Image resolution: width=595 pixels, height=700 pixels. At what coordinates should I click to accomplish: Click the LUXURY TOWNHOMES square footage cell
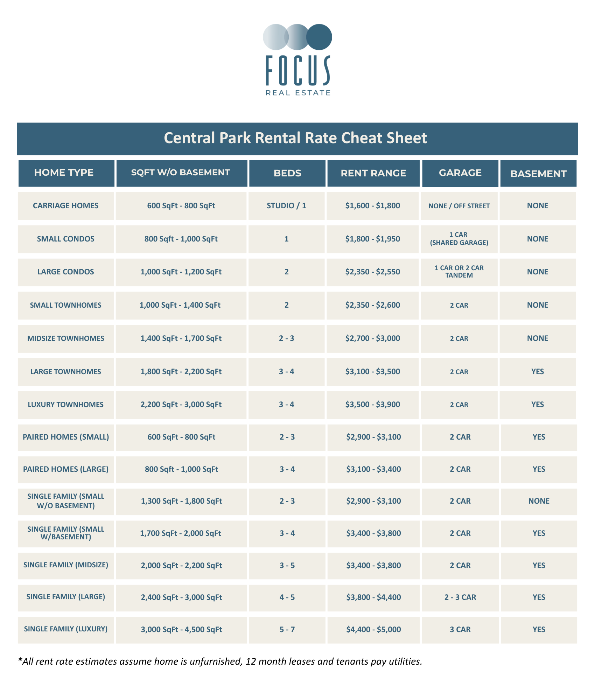(181, 405)
